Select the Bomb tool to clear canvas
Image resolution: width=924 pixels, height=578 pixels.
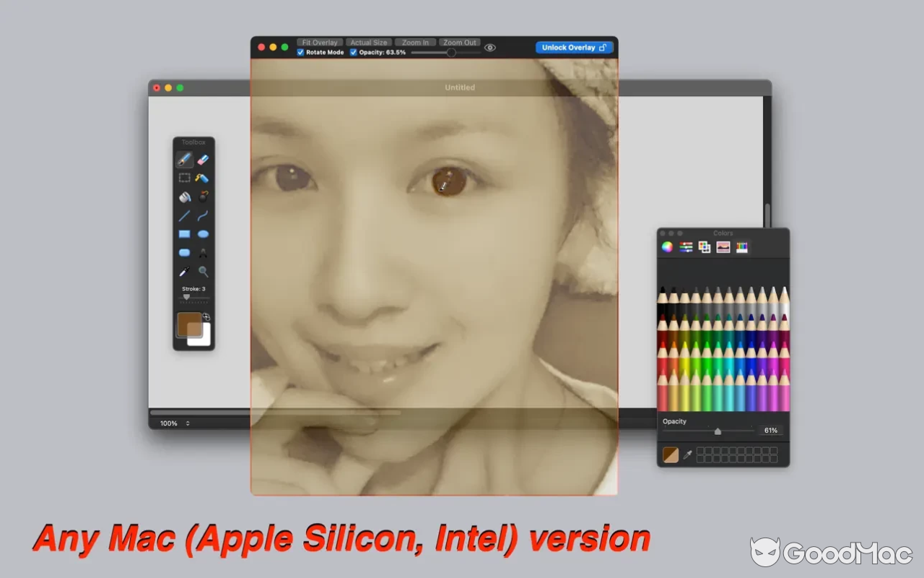pyautogui.click(x=203, y=197)
